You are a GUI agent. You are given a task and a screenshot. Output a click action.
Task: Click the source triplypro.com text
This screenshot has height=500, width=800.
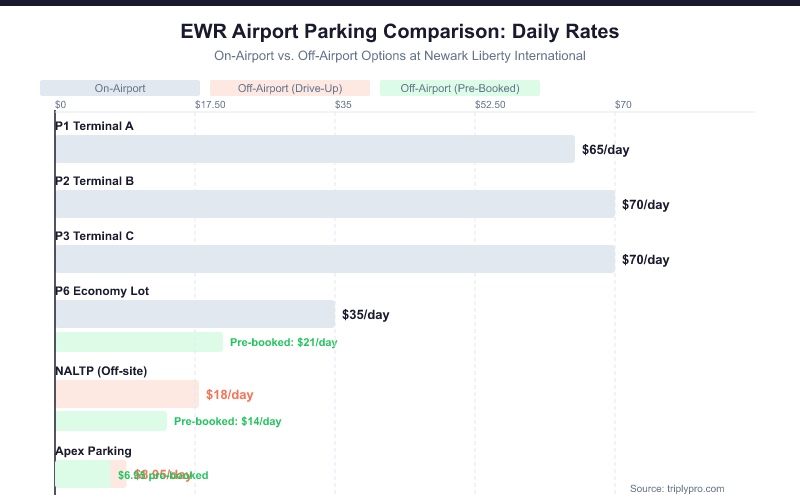tap(677, 488)
